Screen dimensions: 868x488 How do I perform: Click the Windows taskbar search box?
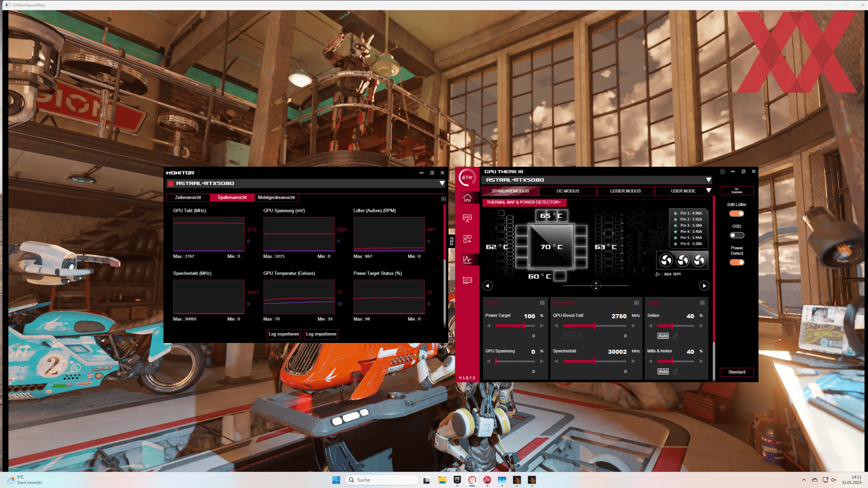382,480
